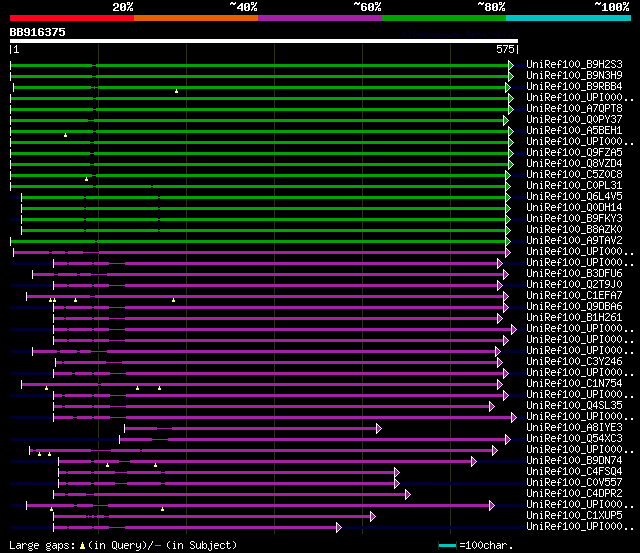Click the purple alignment bar of C3Y246
640x553 pixels.
(277, 362)
